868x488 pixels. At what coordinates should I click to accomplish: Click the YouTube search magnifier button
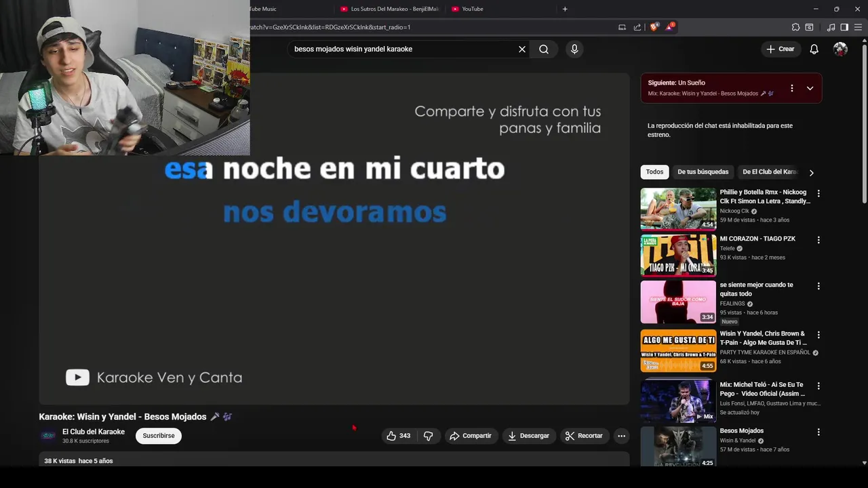[544, 49]
